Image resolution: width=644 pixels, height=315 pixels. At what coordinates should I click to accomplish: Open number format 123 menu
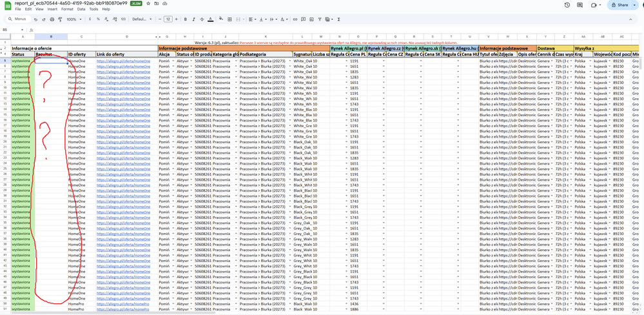[x=123, y=19]
